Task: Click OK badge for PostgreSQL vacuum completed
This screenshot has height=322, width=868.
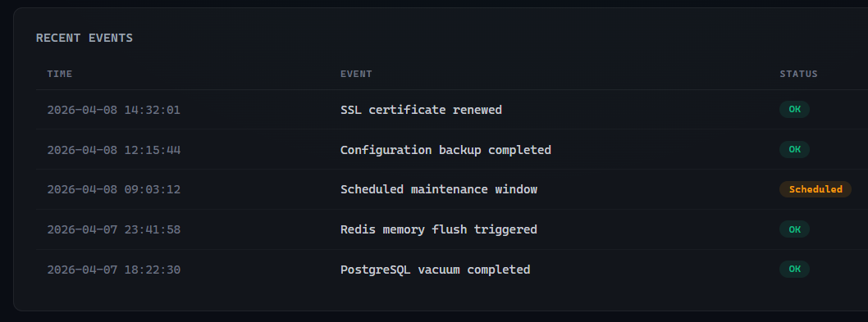Action: click(x=794, y=270)
